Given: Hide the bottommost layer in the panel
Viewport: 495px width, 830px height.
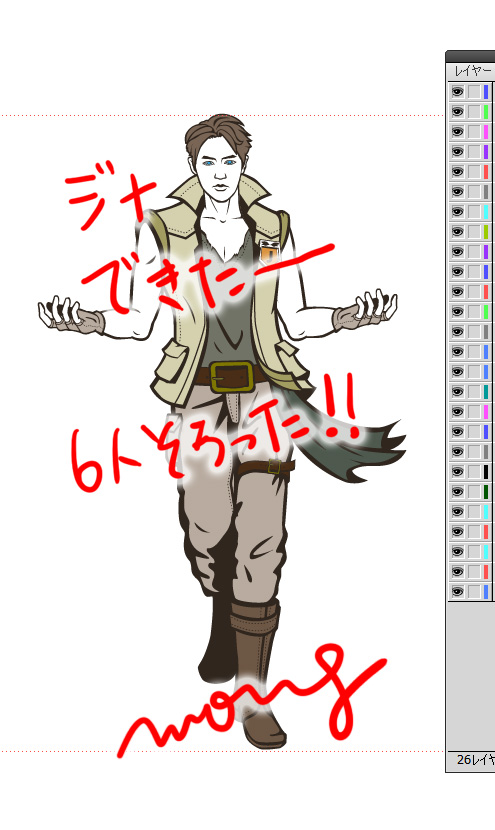Looking at the screenshot, I should click(x=458, y=592).
